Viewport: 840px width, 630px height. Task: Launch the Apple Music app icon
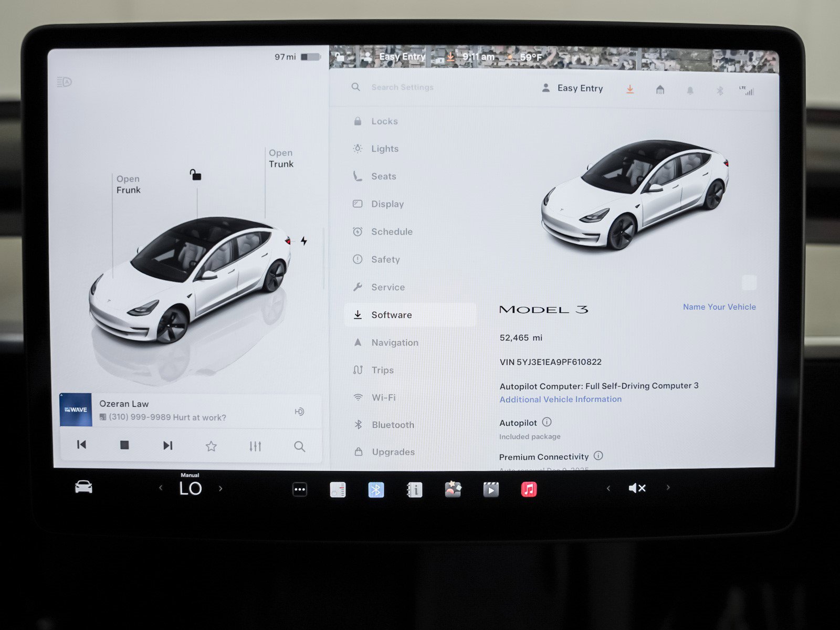[529, 489]
